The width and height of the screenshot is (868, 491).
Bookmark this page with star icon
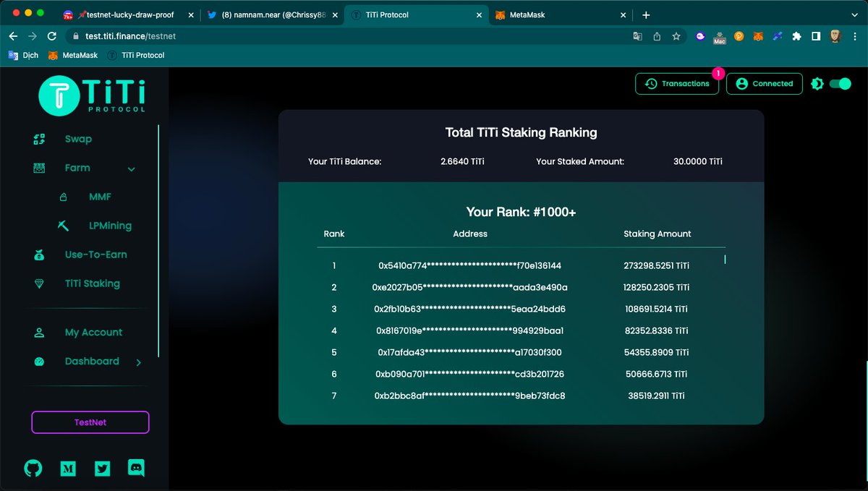tap(676, 36)
